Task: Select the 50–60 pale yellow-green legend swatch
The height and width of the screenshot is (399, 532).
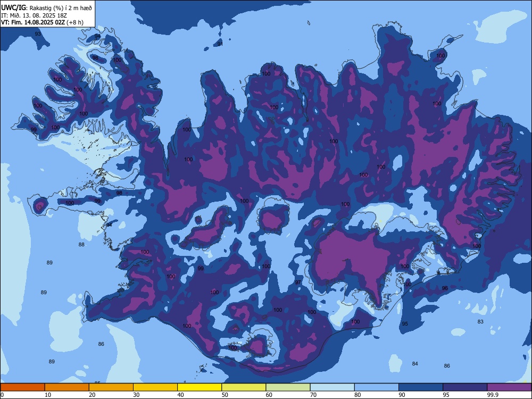Action: [244, 387]
